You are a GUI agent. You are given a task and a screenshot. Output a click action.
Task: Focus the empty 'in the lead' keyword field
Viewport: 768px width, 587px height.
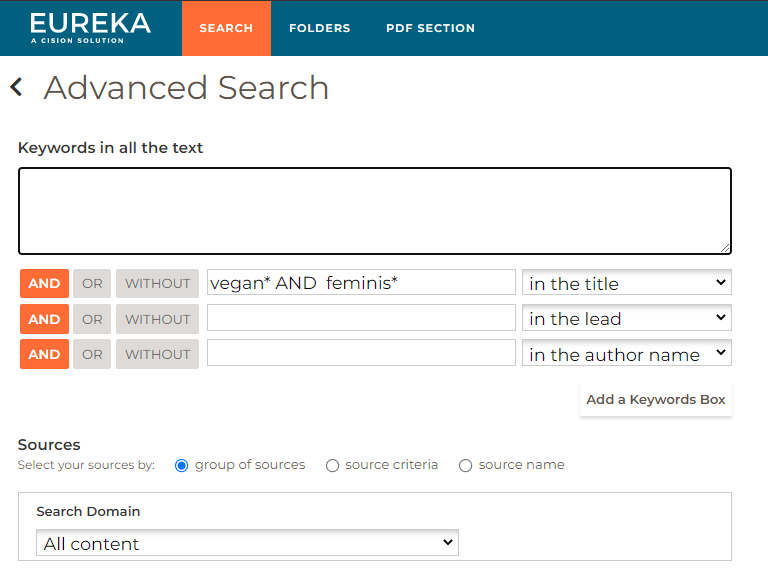pyautogui.click(x=361, y=319)
